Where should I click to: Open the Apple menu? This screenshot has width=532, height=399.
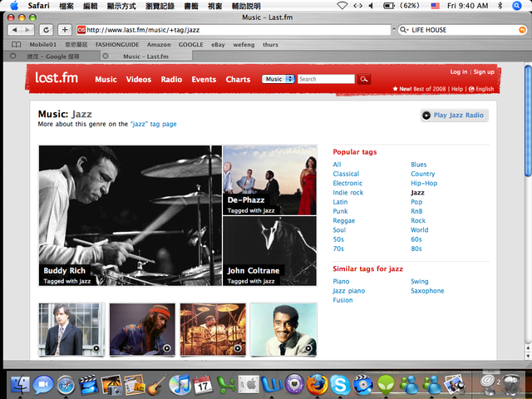(x=14, y=6)
